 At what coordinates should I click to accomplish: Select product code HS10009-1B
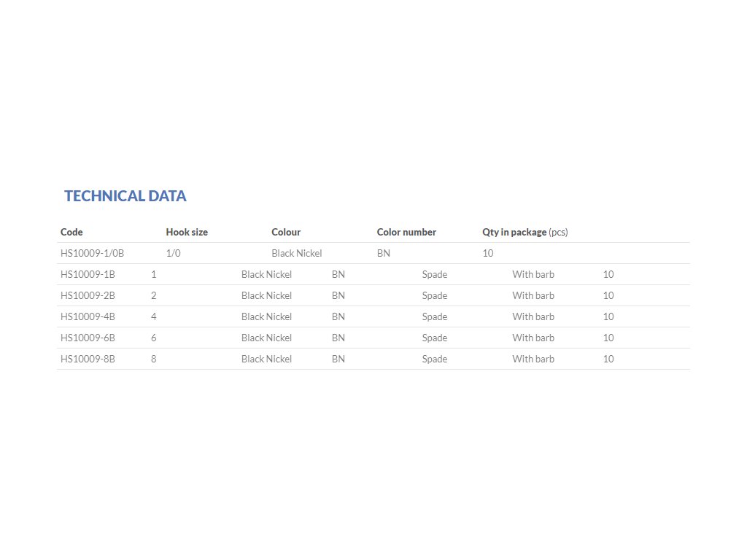pos(88,274)
